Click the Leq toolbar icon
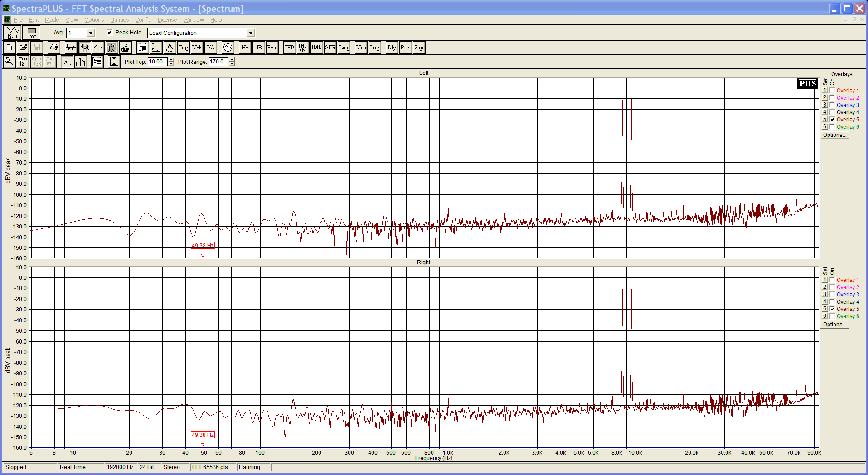Screen dimensions: 868x475 pos(344,48)
